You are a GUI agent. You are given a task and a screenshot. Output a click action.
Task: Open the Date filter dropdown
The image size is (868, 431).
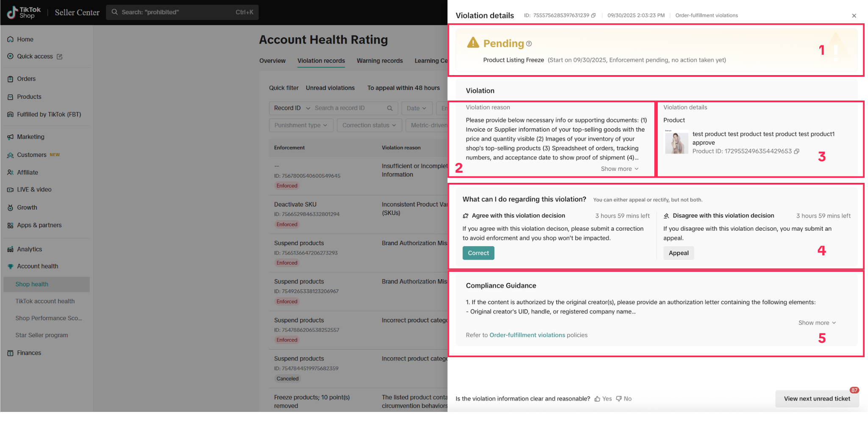pos(416,109)
